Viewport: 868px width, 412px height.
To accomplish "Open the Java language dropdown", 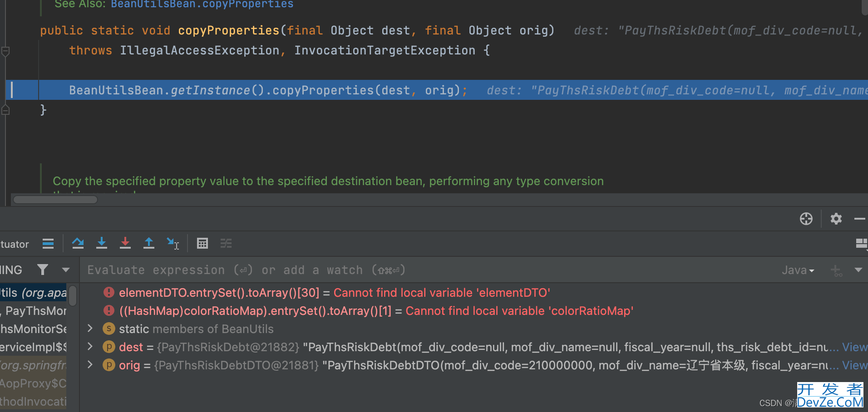I will point(798,270).
